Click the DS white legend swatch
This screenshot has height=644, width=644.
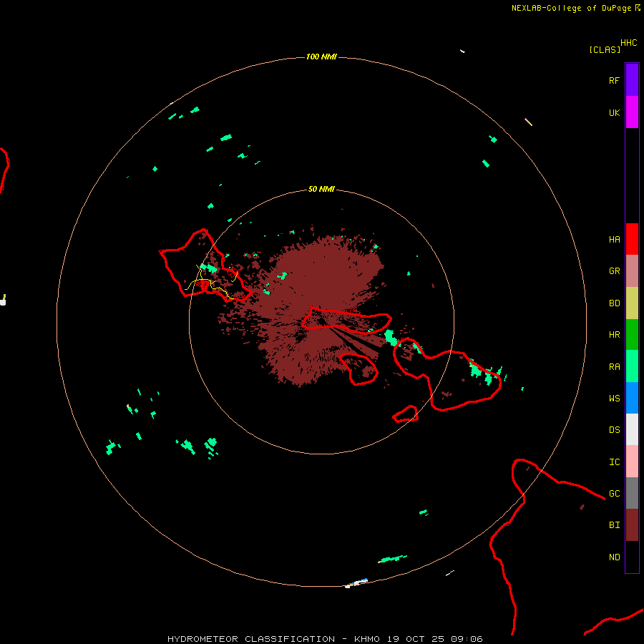pyautogui.click(x=632, y=429)
